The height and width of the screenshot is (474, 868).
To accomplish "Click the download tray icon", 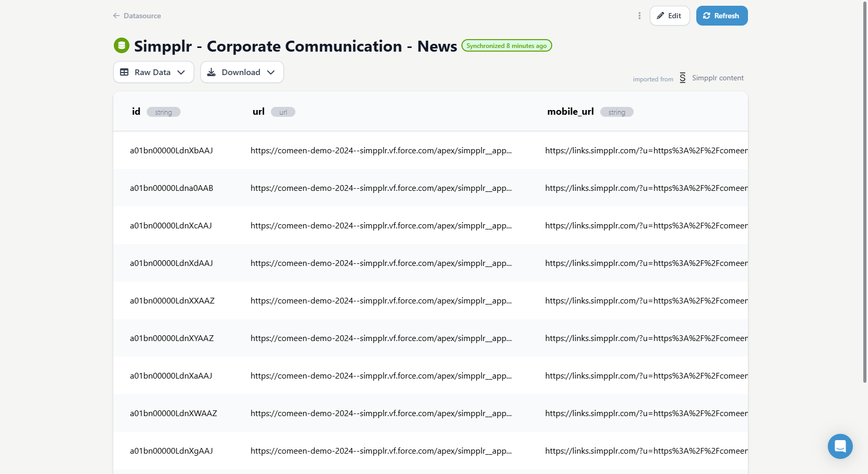I will [x=211, y=72].
